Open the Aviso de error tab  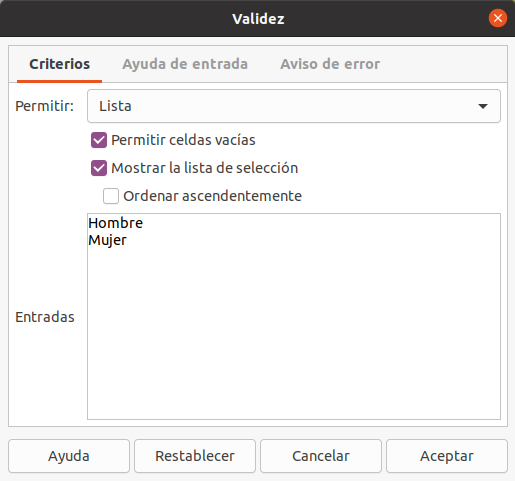coord(330,64)
